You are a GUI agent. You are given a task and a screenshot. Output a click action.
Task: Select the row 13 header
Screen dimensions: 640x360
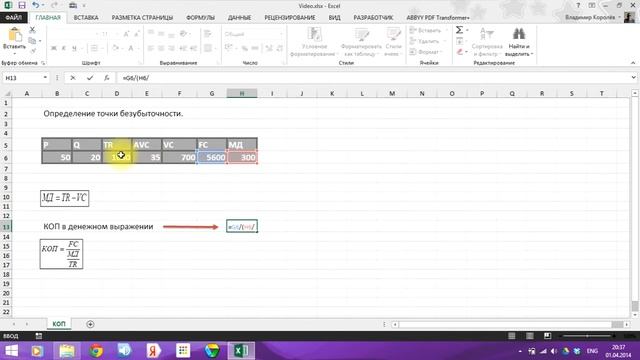(6, 227)
